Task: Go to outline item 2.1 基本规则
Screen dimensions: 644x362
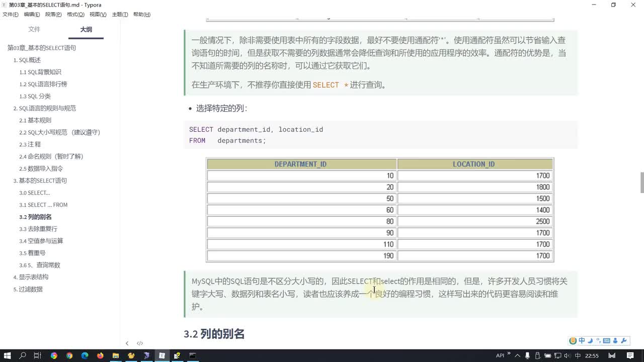Action: 35,120
